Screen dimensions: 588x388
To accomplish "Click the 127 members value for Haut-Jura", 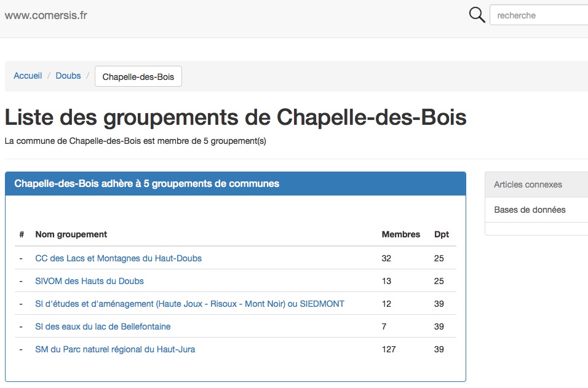I will pos(389,349).
